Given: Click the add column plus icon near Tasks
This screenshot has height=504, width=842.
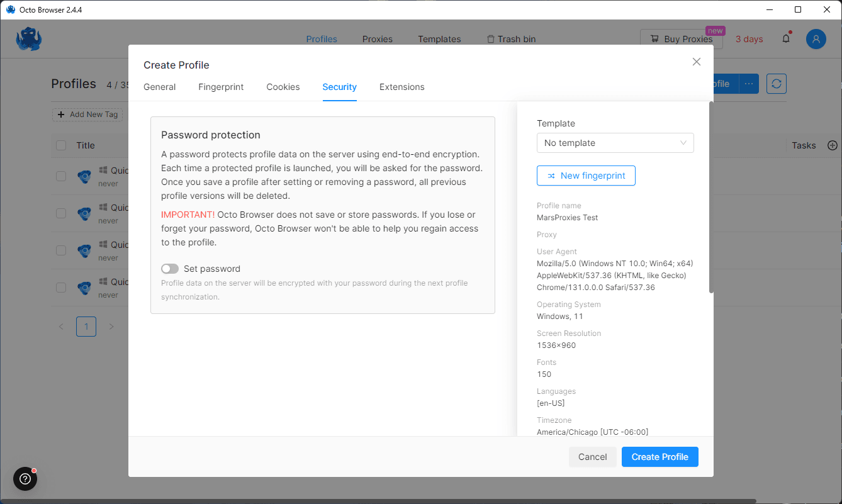Looking at the screenshot, I should pyautogui.click(x=832, y=145).
